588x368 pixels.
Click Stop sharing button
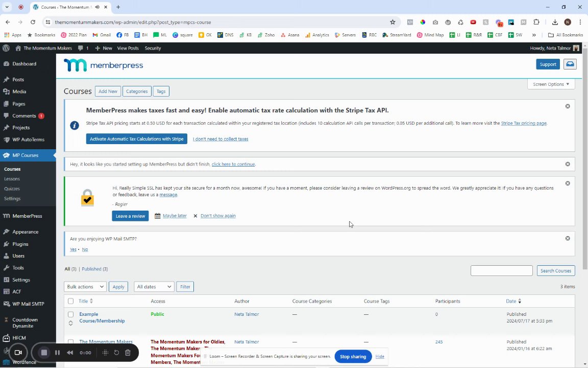tap(353, 356)
